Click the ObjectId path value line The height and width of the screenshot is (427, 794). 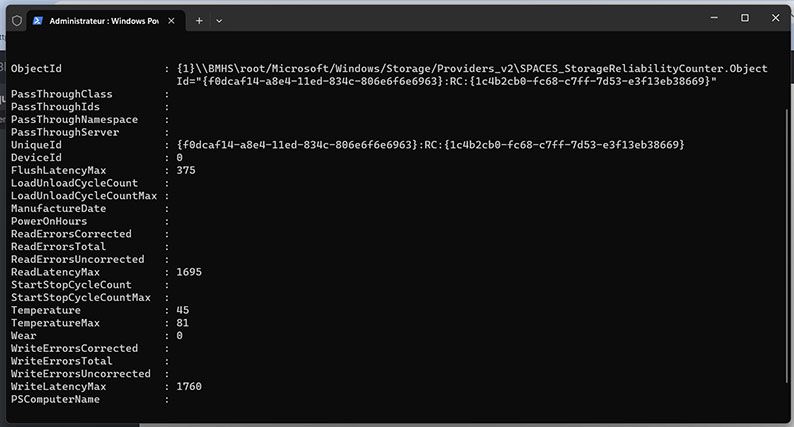[x=472, y=68]
